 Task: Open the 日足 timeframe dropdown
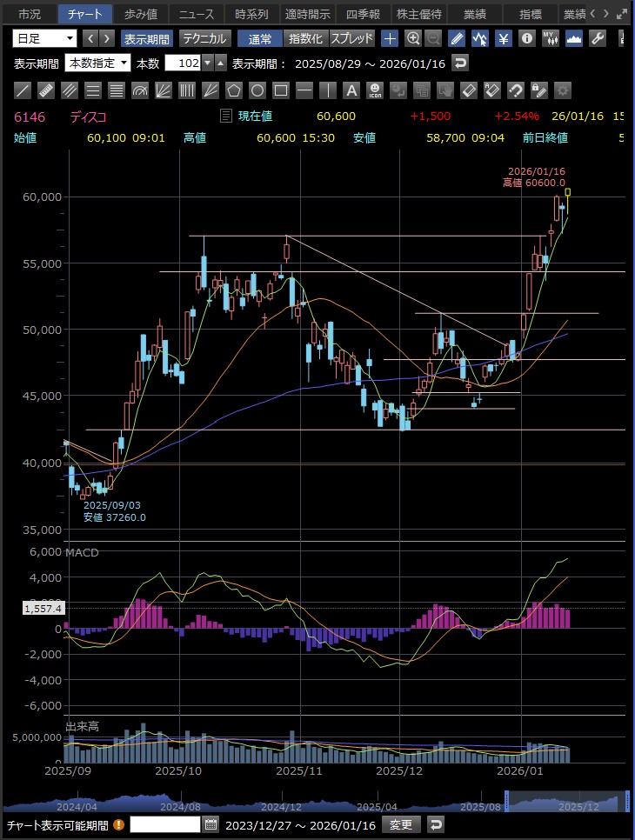(x=44, y=38)
